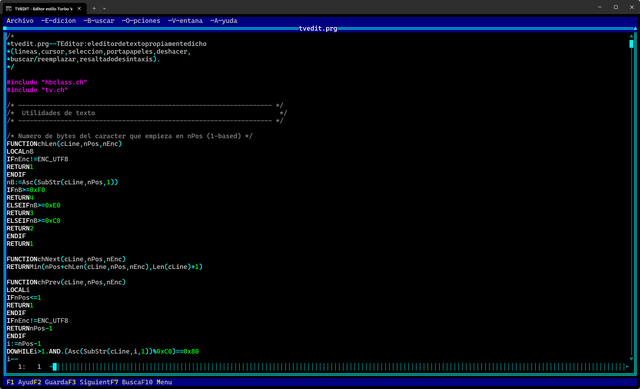640x389 pixels.
Task: Click the FUNCTION chPrev declaration line
Action: 66,282
